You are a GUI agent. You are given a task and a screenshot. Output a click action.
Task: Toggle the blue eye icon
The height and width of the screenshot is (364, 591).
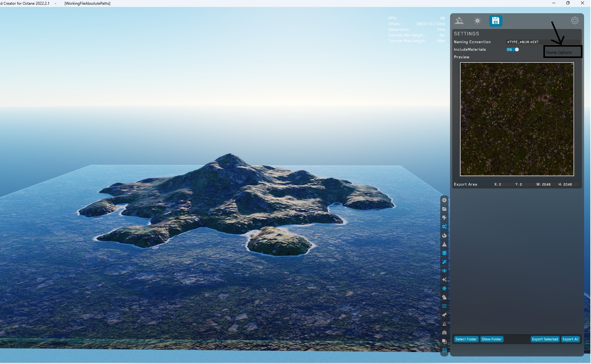pyautogui.click(x=444, y=271)
